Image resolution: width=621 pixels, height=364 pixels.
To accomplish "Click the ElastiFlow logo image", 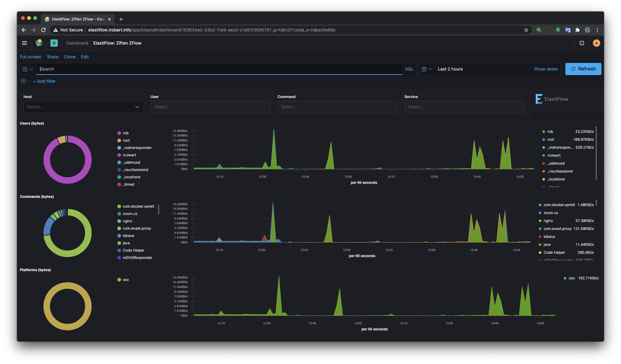I will pyautogui.click(x=552, y=99).
